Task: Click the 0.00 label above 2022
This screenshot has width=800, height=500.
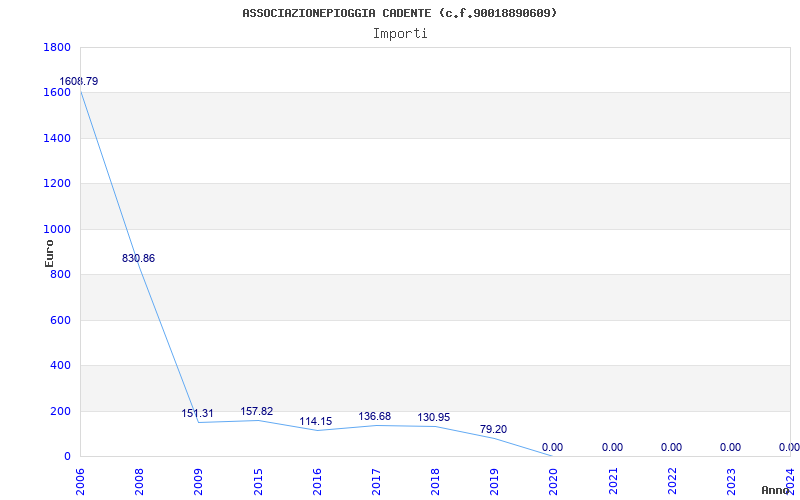Action: pyautogui.click(x=671, y=447)
